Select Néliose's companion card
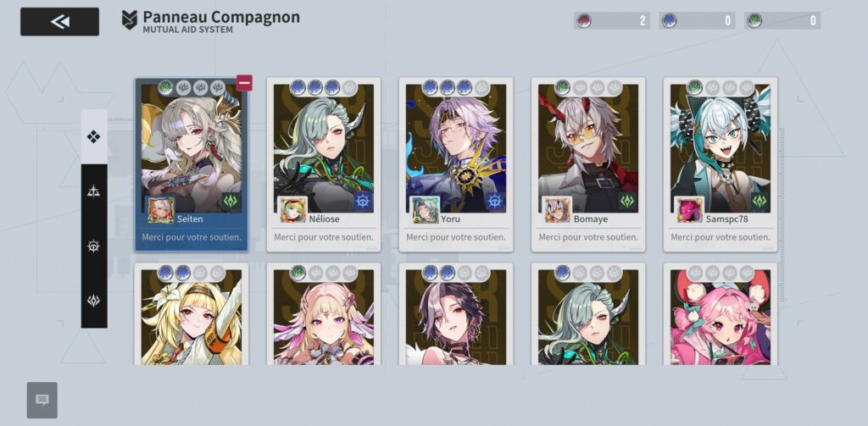 (x=324, y=165)
